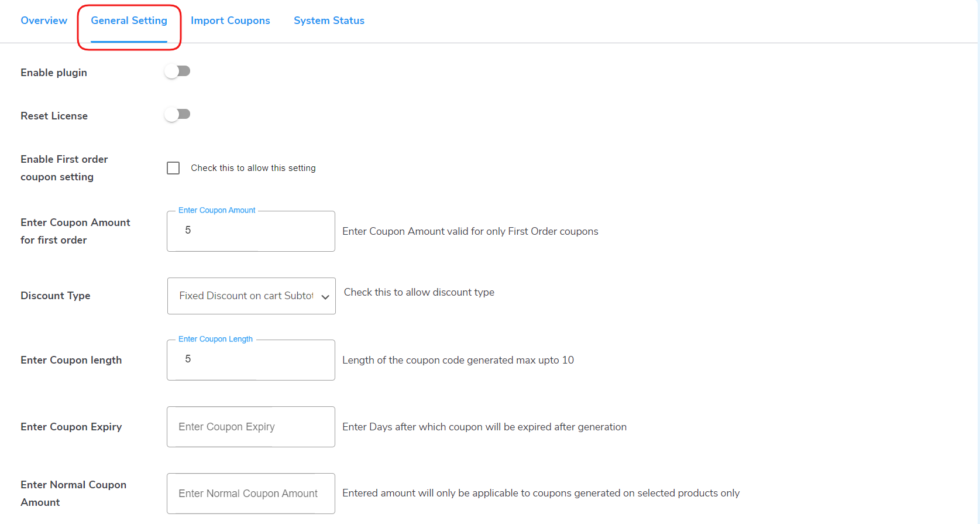Screen dimensions: 980x524
Task: Click the Enter Coupon Amount field
Action: coord(251,231)
